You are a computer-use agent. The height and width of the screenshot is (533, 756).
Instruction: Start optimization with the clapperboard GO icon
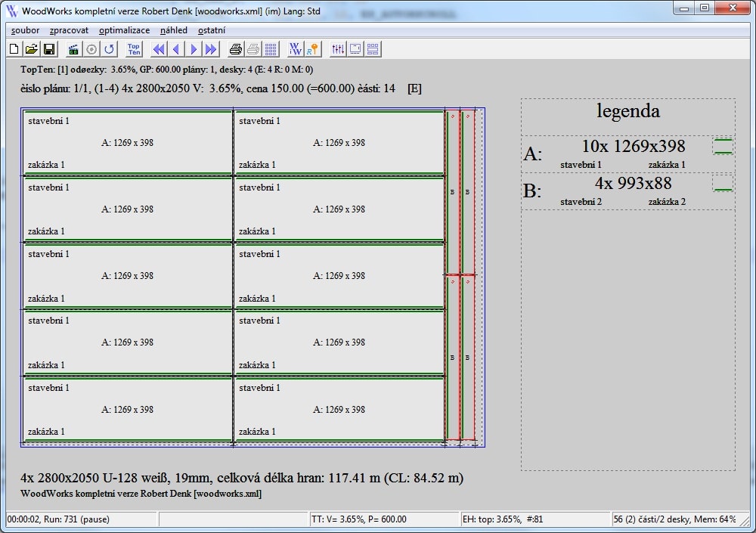(73, 48)
